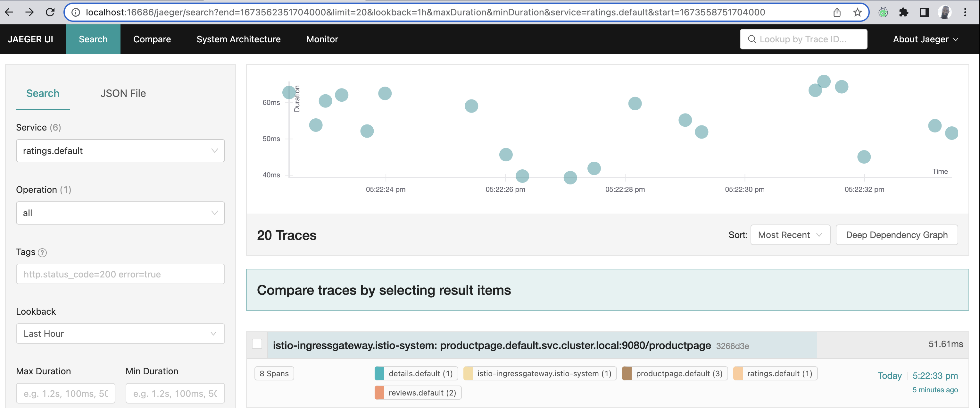
Task: Select the ratings.default service dropdown
Action: [120, 150]
